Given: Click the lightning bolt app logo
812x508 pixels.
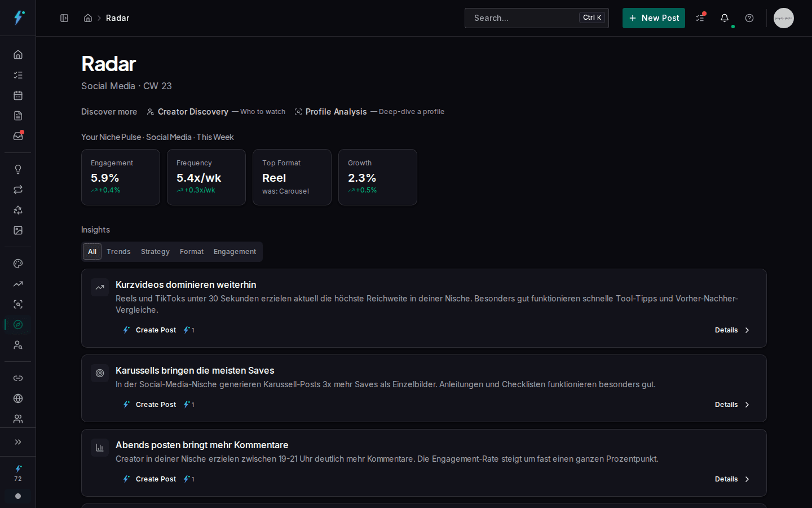Looking at the screenshot, I should (18, 17).
